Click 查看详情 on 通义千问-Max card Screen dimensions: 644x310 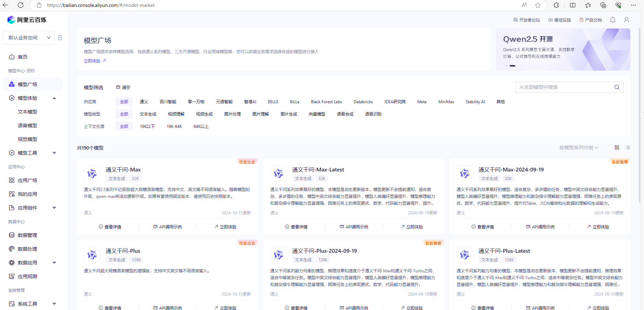tap(110, 227)
